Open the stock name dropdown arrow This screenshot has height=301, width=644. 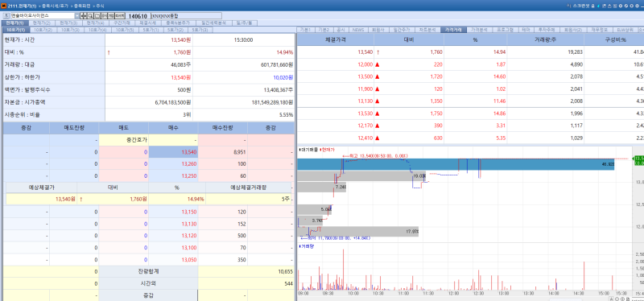(x=76, y=15)
